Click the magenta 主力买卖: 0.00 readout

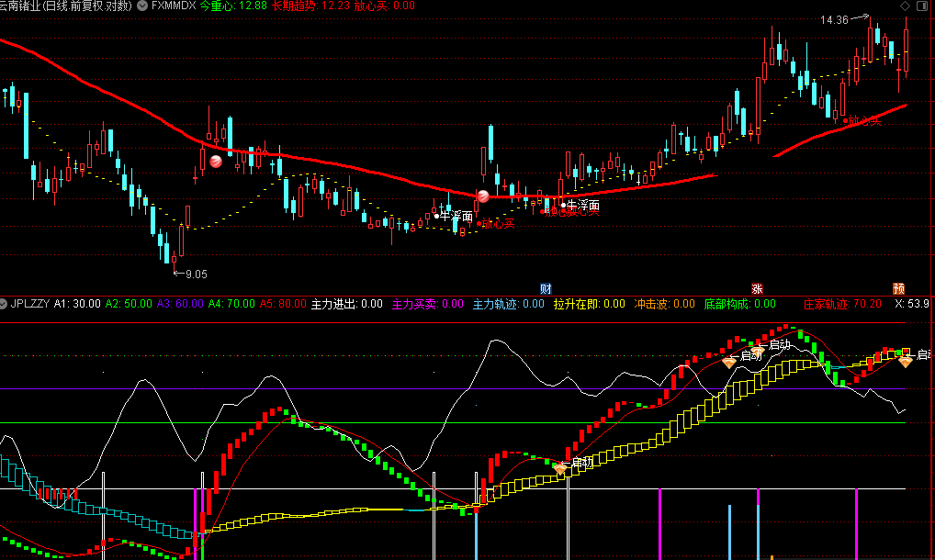(428, 304)
